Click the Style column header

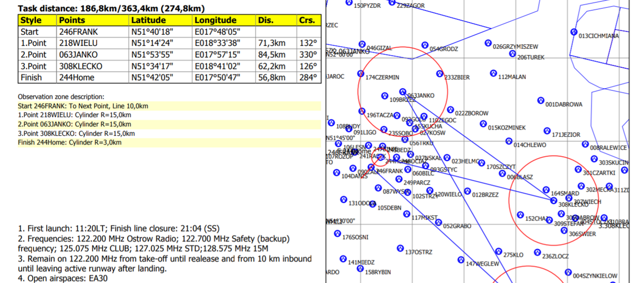31,20
